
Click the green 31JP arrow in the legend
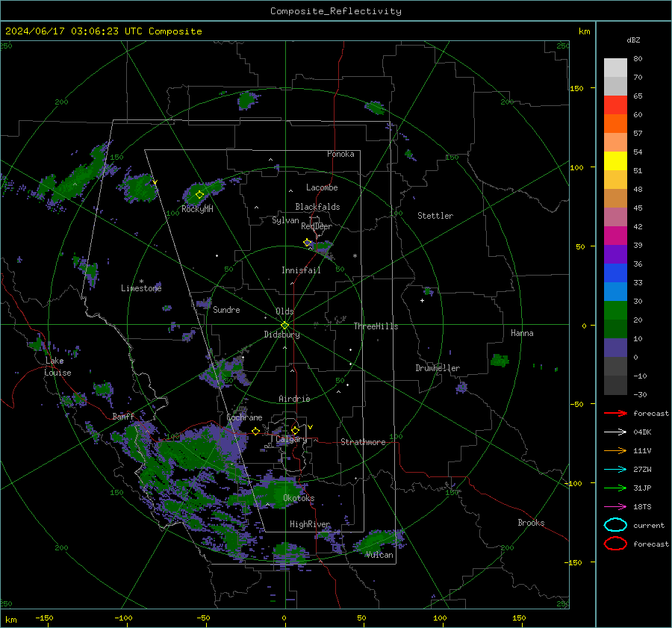pos(615,488)
